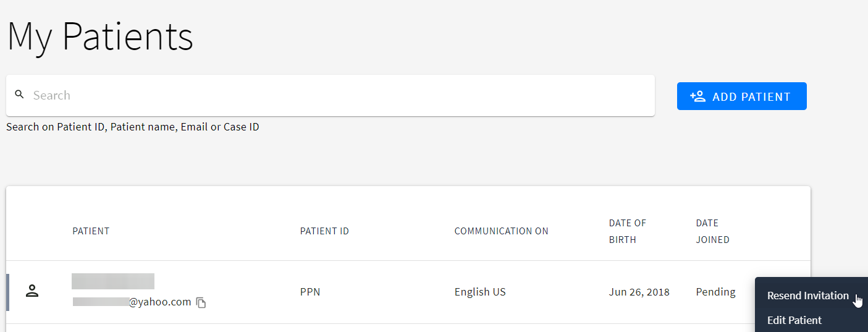Click the PATIENT ID column header
Screen dimensions: 868x332
pyautogui.click(x=324, y=231)
